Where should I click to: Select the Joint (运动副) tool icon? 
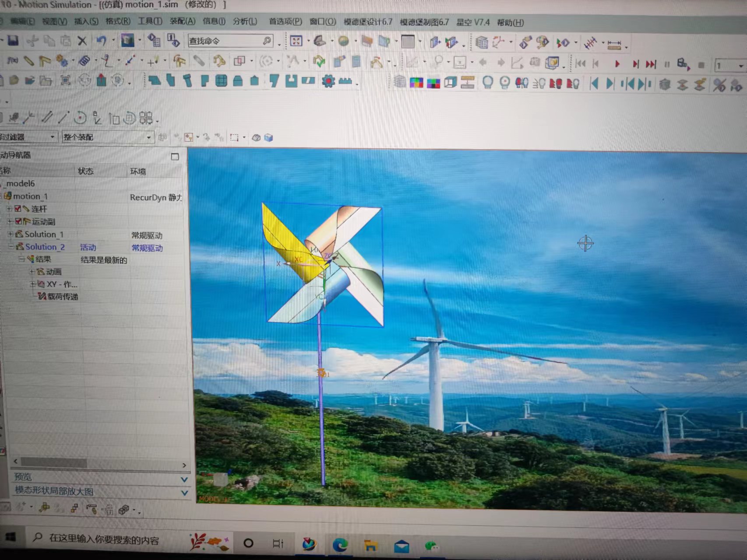tap(45, 61)
